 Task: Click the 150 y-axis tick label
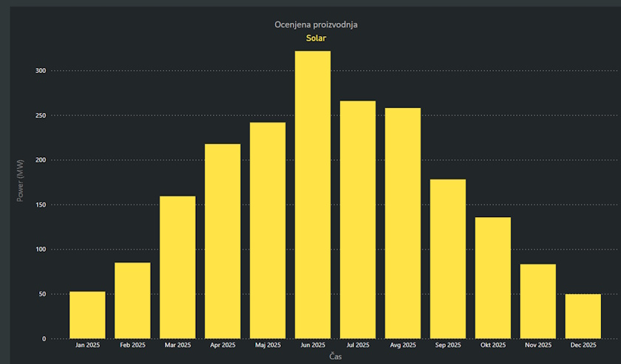[39, 205]
